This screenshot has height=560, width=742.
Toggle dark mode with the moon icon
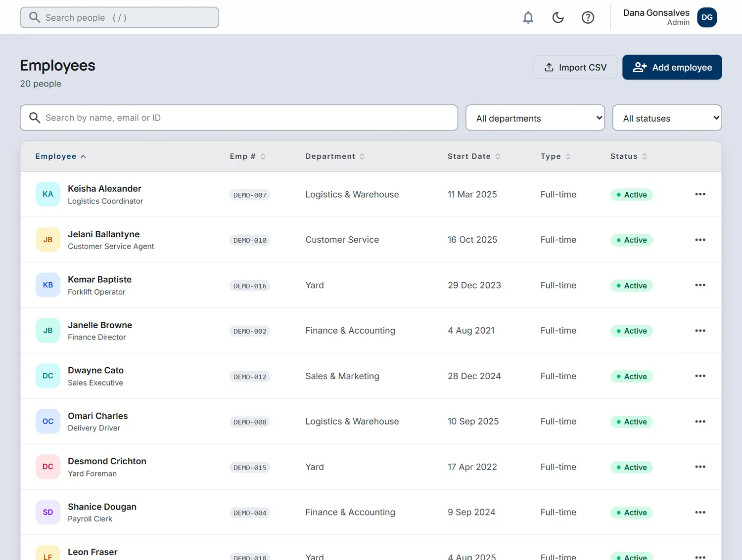558,18
